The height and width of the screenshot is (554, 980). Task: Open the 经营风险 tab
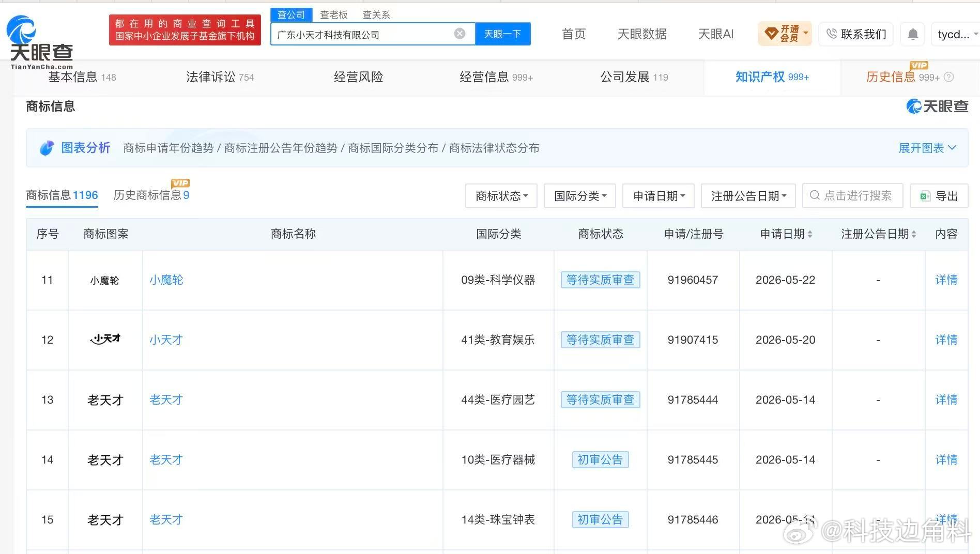[x=358, y=77]
